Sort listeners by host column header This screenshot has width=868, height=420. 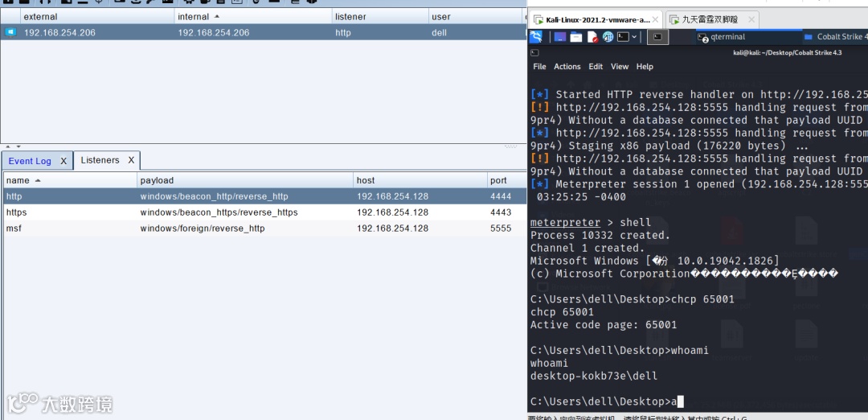[x=420, y=181]
